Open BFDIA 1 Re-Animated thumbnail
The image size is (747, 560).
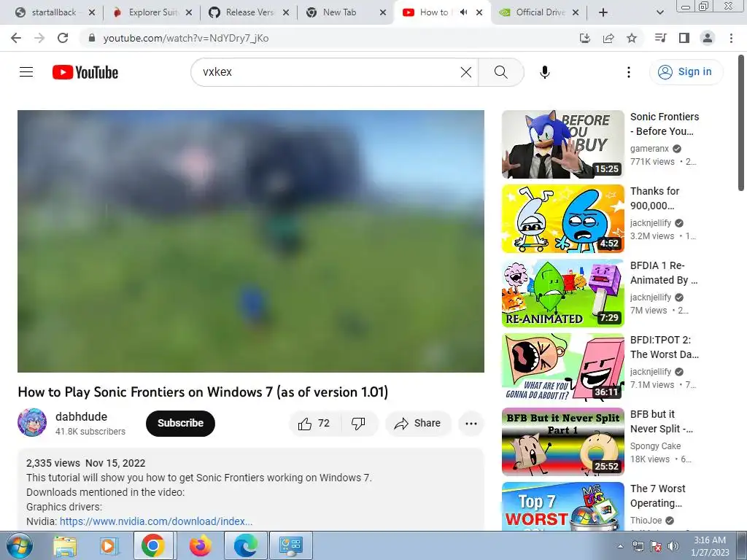tap(562, 293)
